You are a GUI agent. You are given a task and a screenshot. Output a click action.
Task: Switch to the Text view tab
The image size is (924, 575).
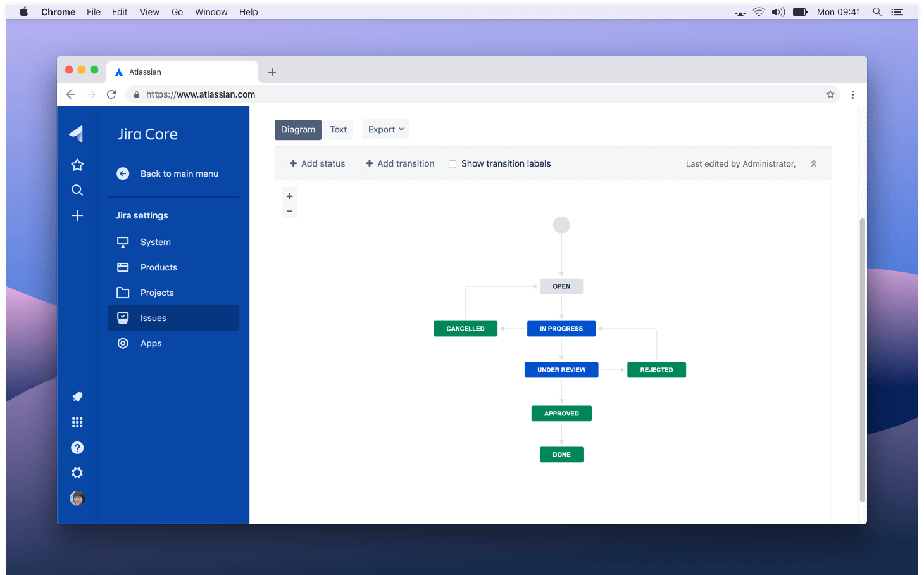click(339, 129)
